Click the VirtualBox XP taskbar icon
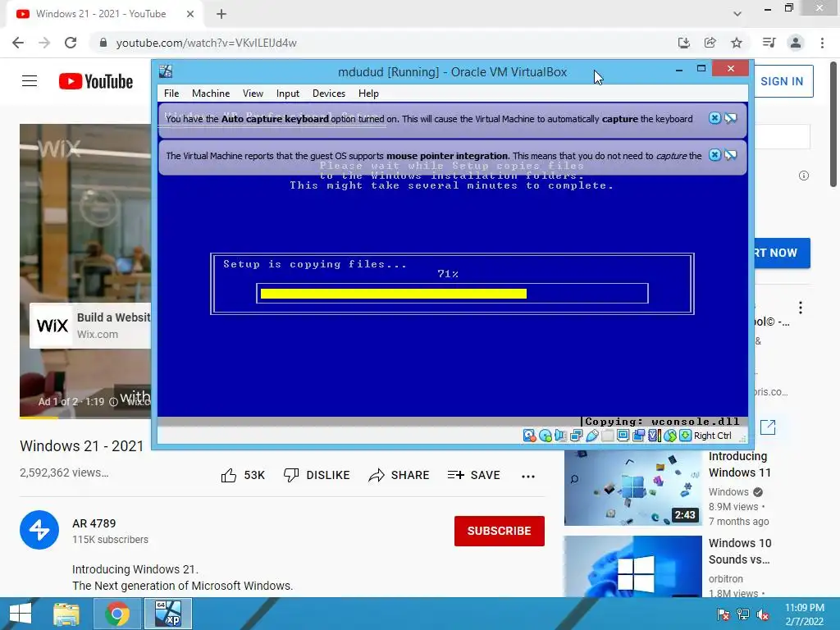Viewport: 840px width, 630px height. (167, 614)
